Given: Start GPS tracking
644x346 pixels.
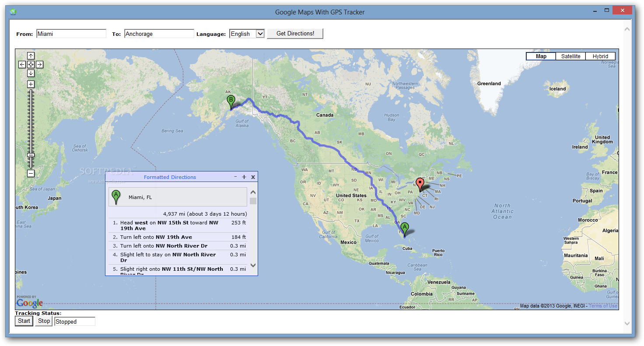Looking at the screenshot, I should pos(24,321).
